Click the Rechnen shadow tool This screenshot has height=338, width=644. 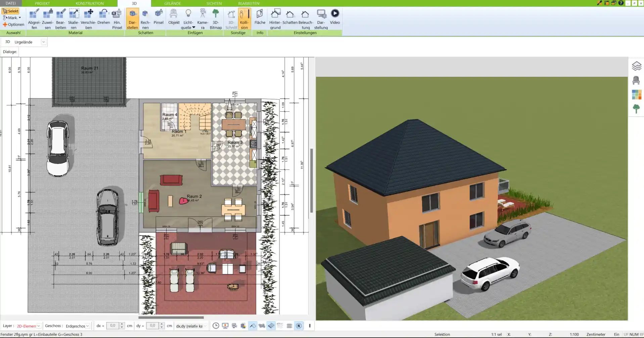pyautogui.click(x=145, y=19)
